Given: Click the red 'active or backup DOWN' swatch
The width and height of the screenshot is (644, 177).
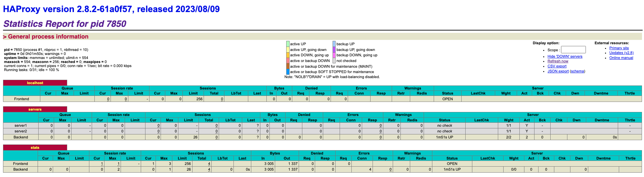Looking at the screenshot, I should coord(288,61).
